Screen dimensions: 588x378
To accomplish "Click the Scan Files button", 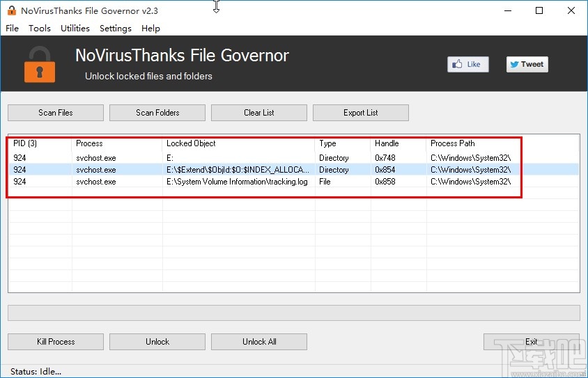I will [56, 113].
